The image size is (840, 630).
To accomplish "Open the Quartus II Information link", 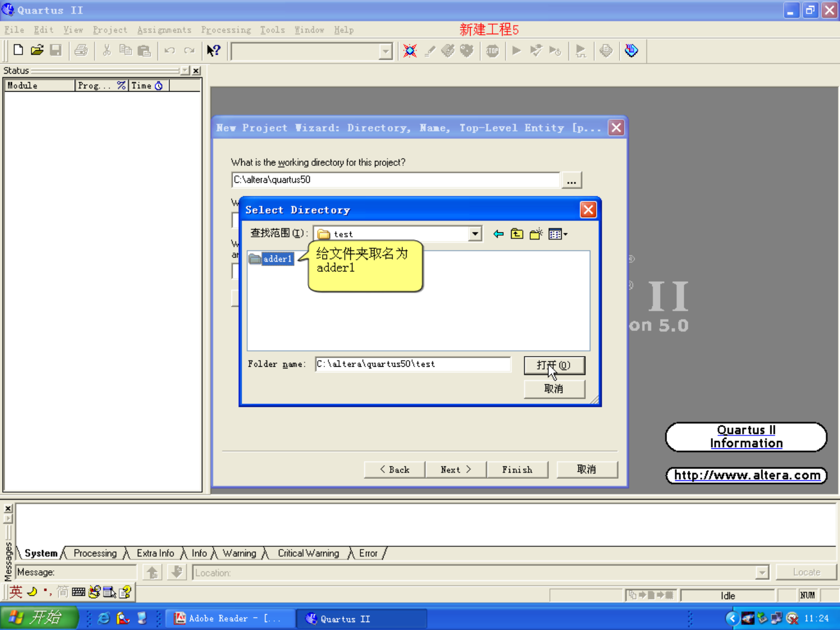I will tap(746, 437).
